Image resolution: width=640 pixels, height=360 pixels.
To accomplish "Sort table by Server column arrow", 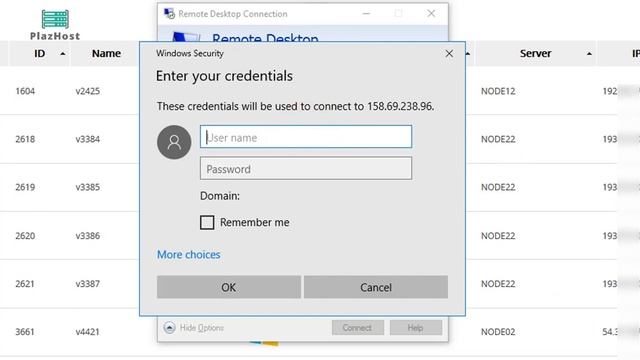I will (x=589, y=53).
